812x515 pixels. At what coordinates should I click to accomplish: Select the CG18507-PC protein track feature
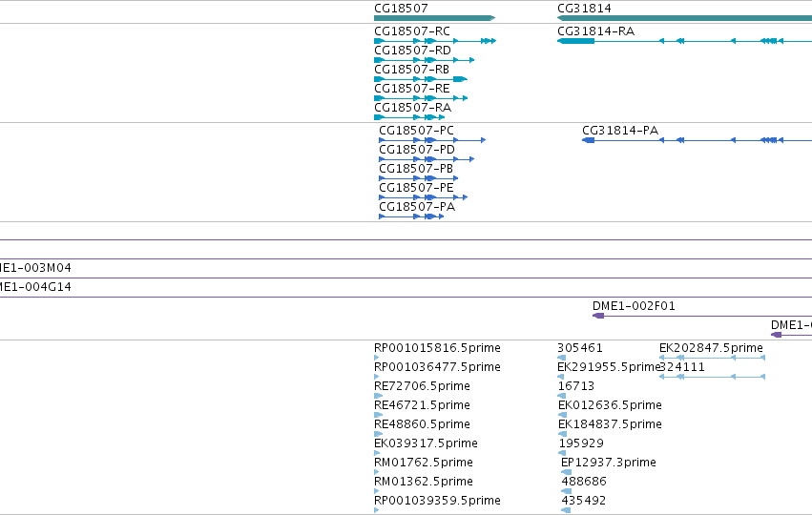(432, 140)
